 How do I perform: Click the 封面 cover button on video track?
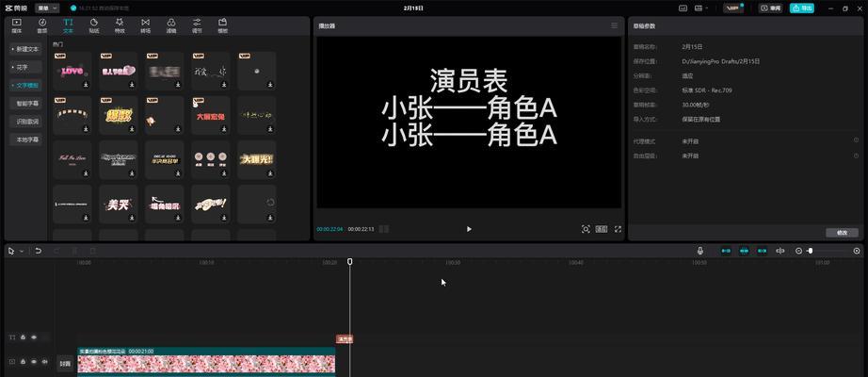point(65,364)
